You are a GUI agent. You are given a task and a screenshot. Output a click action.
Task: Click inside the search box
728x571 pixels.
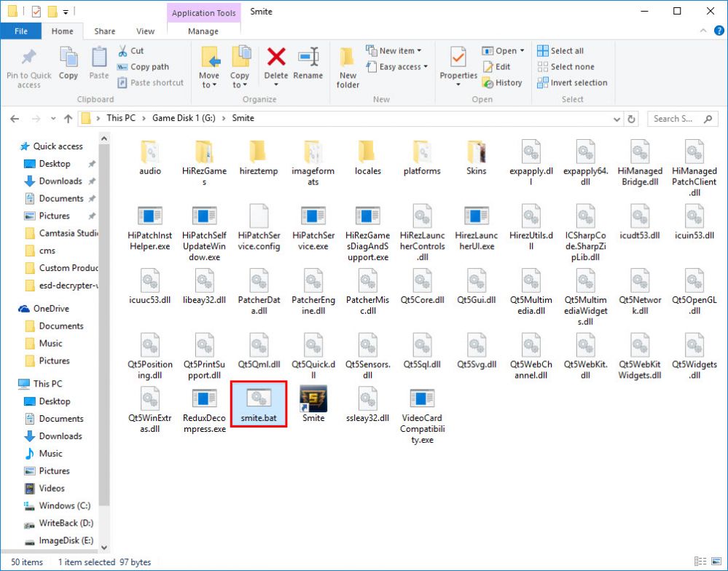click(678, 118)
